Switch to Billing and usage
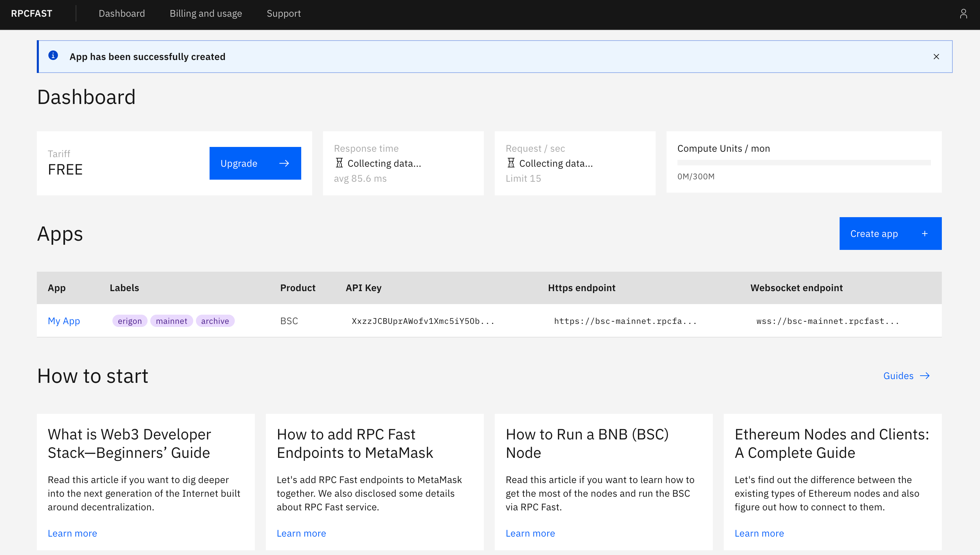 206,13
